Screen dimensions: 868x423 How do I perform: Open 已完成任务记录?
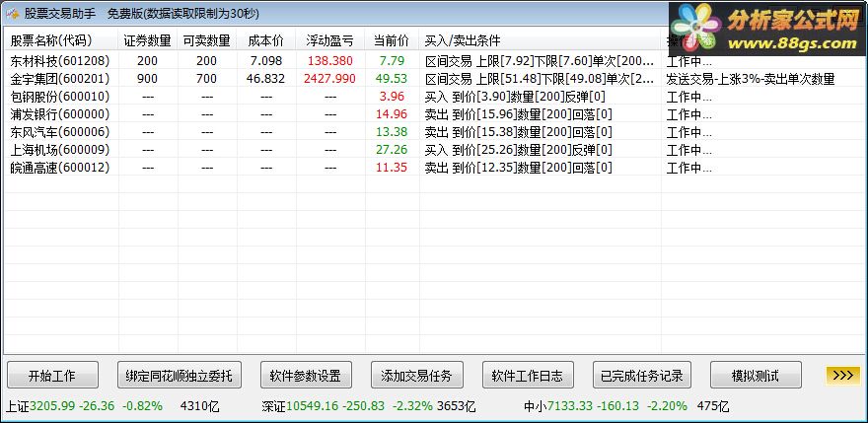click(x=641, y=376)
